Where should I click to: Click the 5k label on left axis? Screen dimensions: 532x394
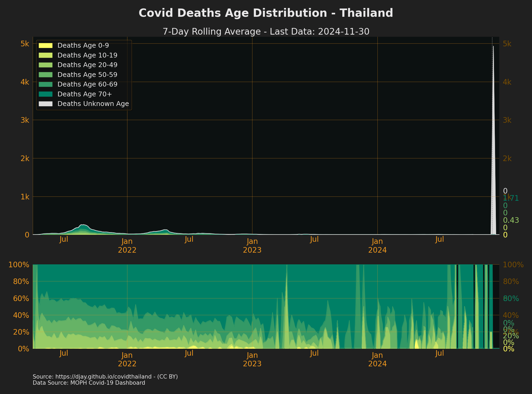click(x=25, y=44)
